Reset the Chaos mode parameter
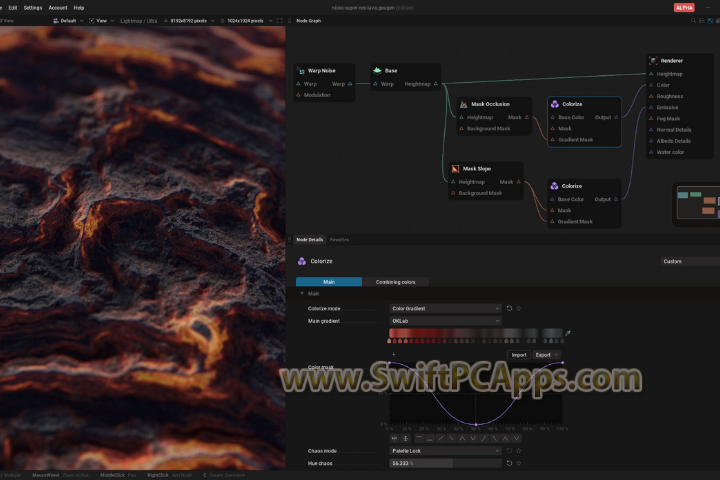 coord(509,451)
